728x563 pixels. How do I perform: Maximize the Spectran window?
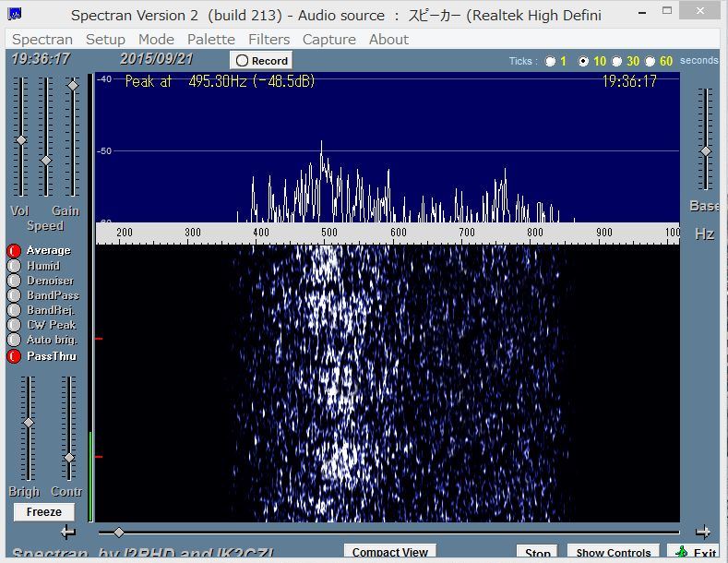[667, 11]
